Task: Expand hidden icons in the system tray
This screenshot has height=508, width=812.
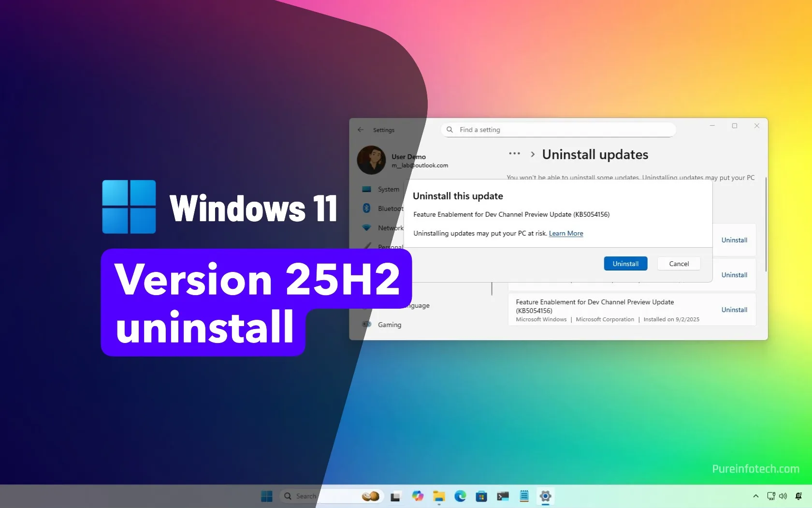Action: click(755, 496)
